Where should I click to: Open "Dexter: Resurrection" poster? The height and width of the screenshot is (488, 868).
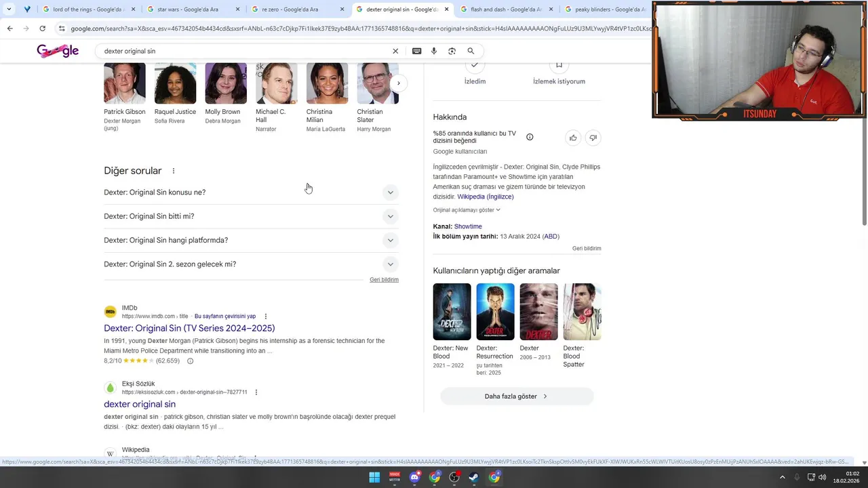click(496, 312)
